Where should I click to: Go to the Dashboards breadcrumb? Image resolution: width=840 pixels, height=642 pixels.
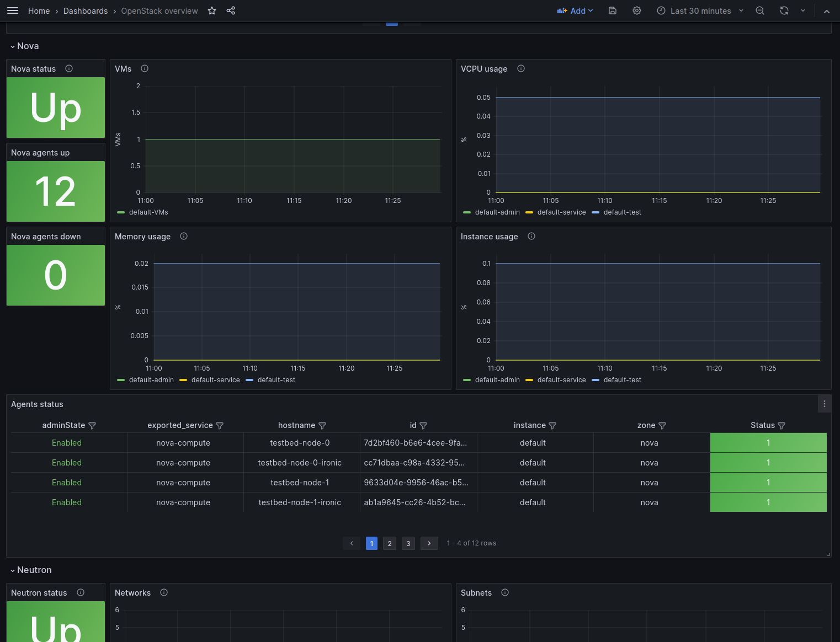click(x=86, y=10)
